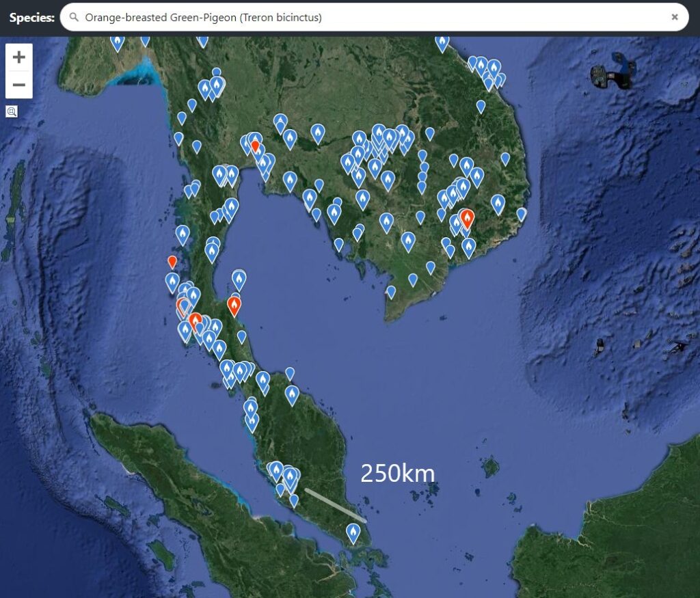The image size is (700, 598).
Task: Zoom out using the minus button
Action: (x=18, y=84)
